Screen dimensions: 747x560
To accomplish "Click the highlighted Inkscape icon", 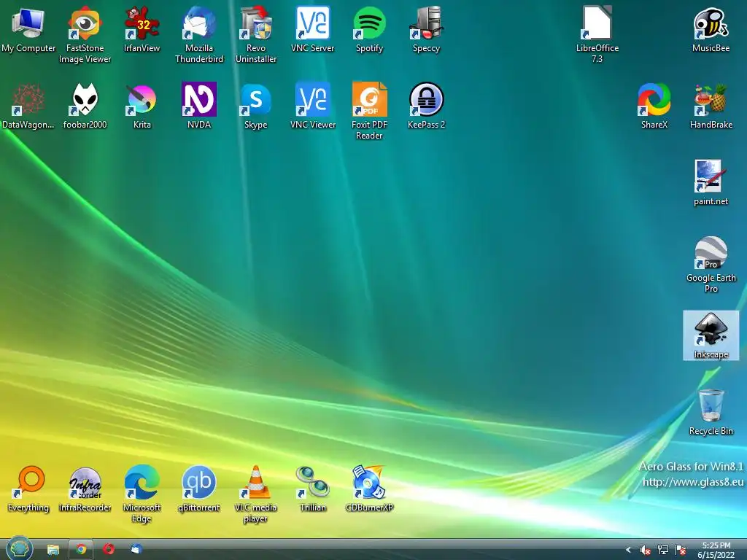I will [x=711, y=335].
